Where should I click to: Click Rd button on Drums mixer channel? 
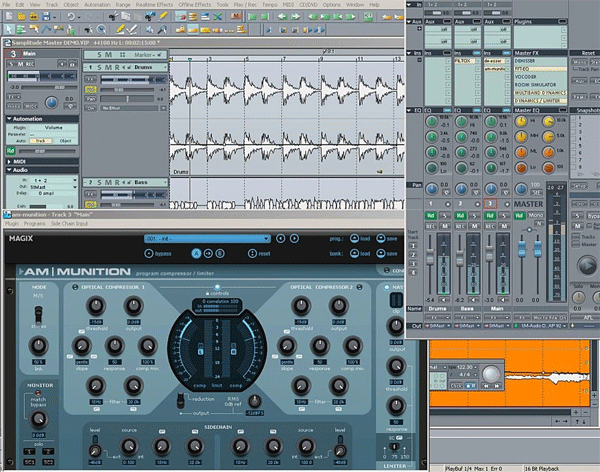pyautogui.click(x=430, y=216)
